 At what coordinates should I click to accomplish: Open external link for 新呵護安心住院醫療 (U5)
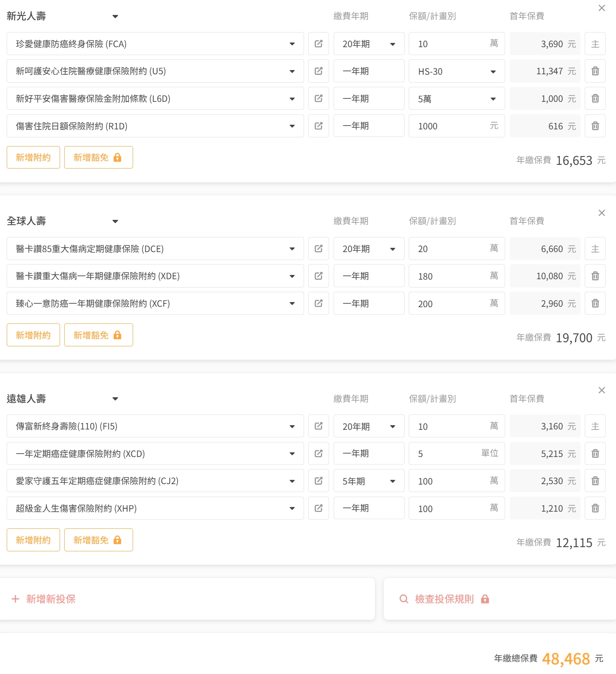319,71
